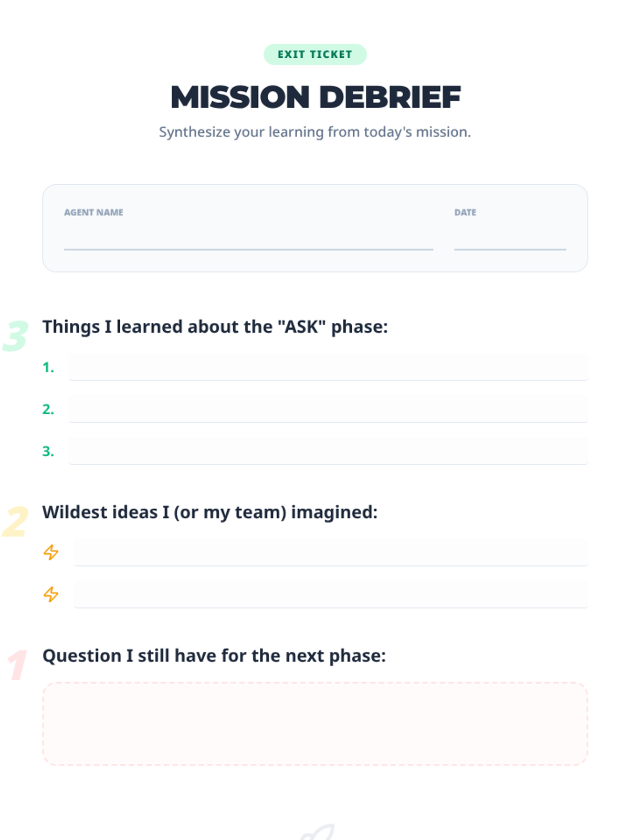630x840 pixels.
Task: Select the first "ASK" phase answer line
Action: 328,366
